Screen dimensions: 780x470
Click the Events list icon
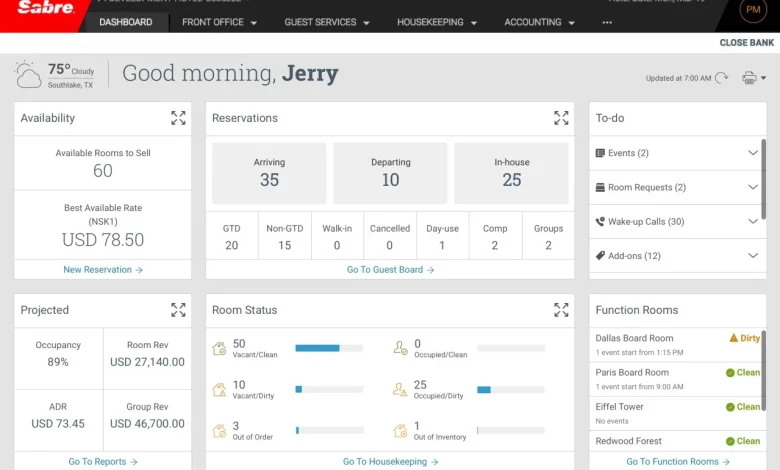[600, 153]
